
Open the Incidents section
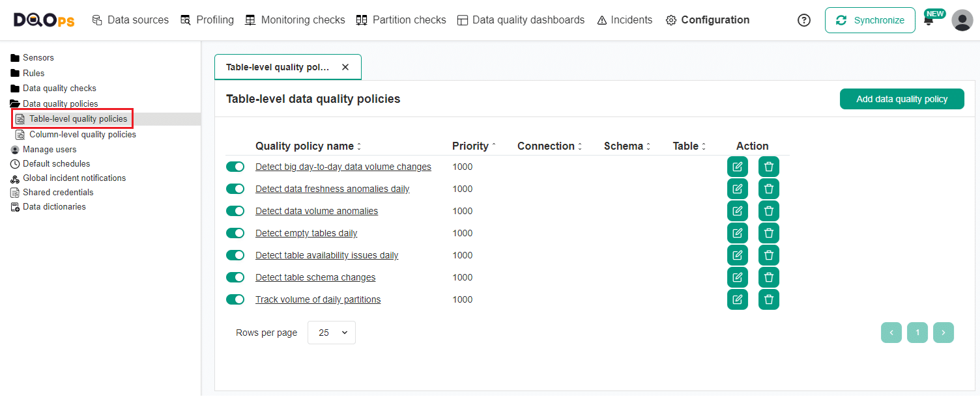tap(625, 20)
